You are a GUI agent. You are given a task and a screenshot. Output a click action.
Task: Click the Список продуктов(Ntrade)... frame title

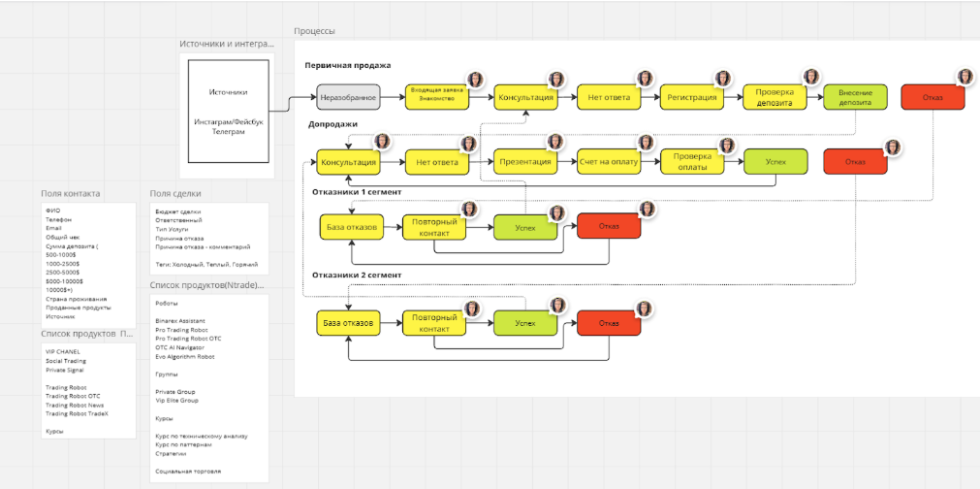206,285
